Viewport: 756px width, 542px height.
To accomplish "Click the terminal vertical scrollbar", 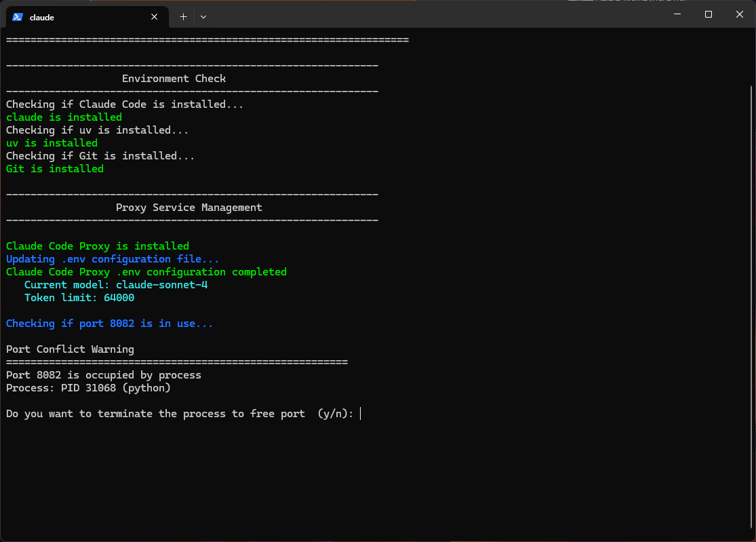I will point(751,307).
